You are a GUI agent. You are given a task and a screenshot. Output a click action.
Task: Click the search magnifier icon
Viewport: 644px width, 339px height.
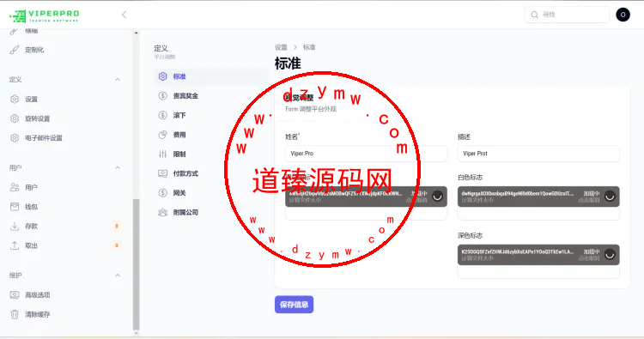click(534, 15)
